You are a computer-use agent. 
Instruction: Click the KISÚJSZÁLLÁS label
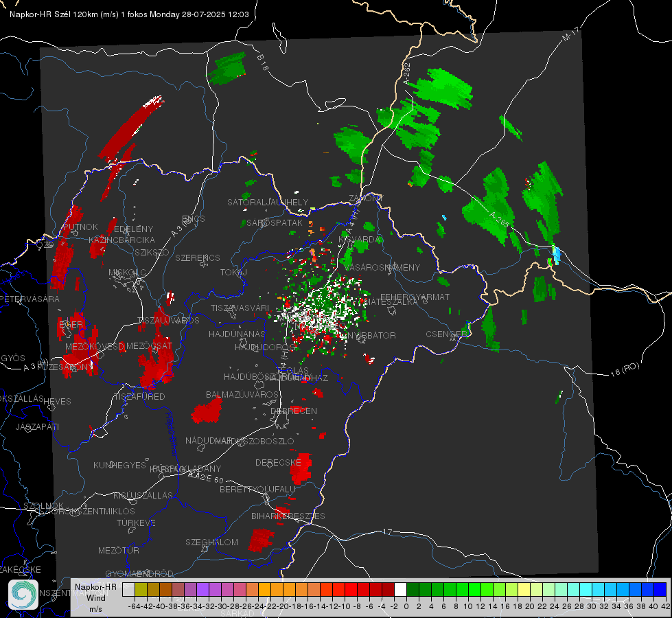(143, 495)
